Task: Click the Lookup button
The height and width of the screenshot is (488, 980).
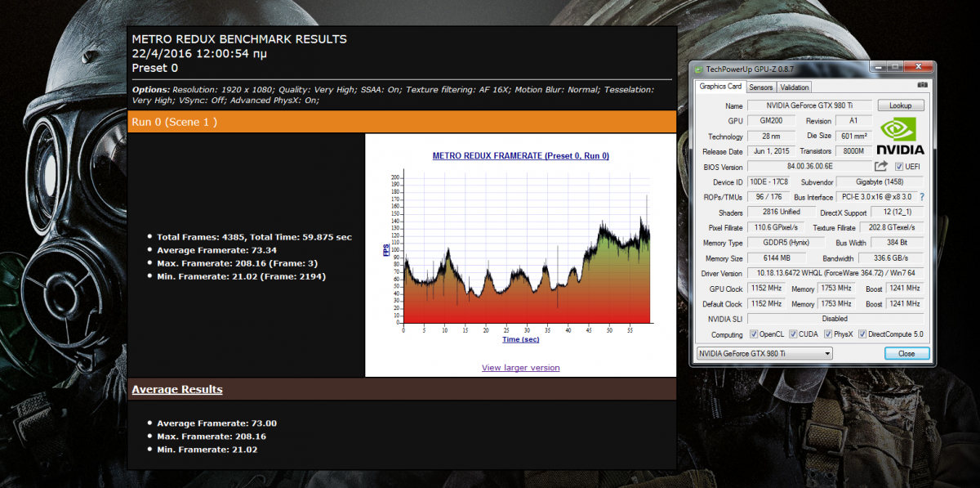Action: [901, 105]
